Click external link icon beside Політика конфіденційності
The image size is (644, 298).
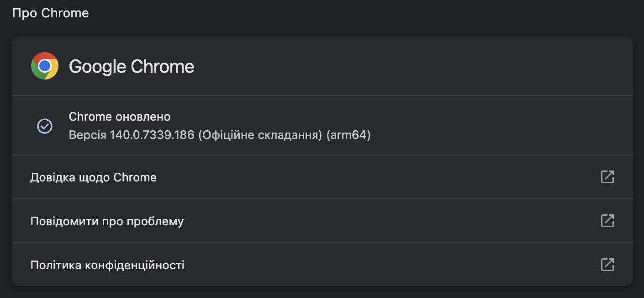[x=607, y=265]
